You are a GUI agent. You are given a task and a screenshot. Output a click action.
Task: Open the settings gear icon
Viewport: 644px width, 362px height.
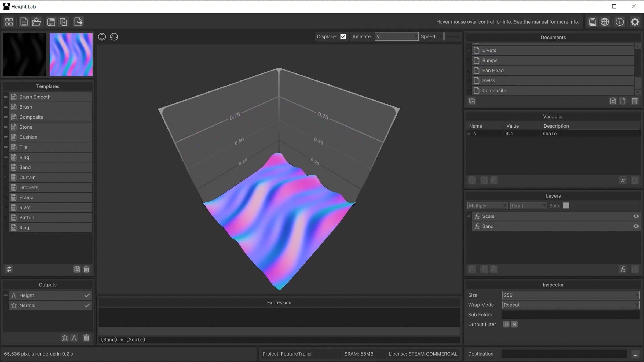pos(635,22)
